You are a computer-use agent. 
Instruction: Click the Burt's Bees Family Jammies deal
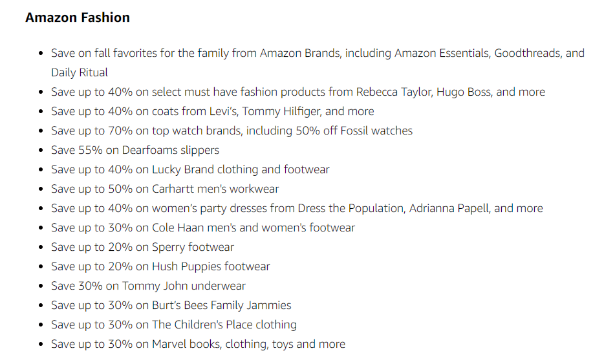pos(171,305)
